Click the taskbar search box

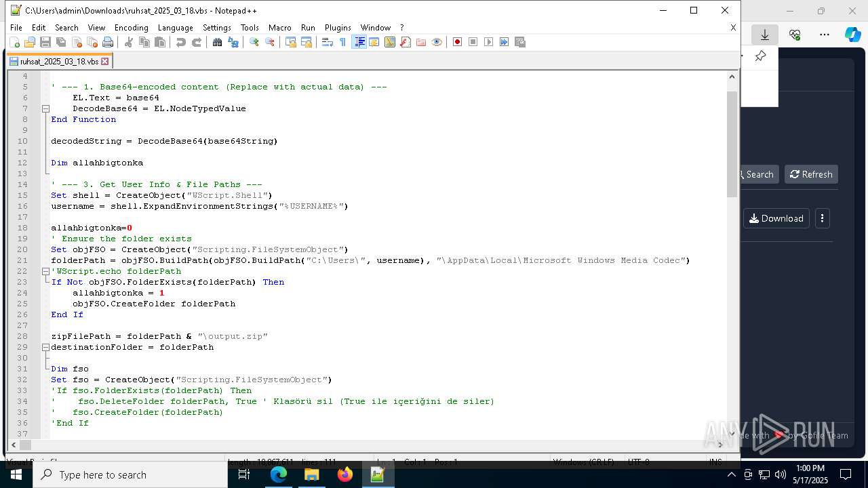click(130, 474)
